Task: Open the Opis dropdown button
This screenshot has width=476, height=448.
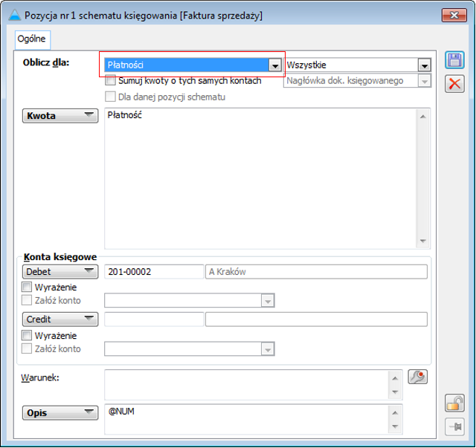Action: point(60,413)
